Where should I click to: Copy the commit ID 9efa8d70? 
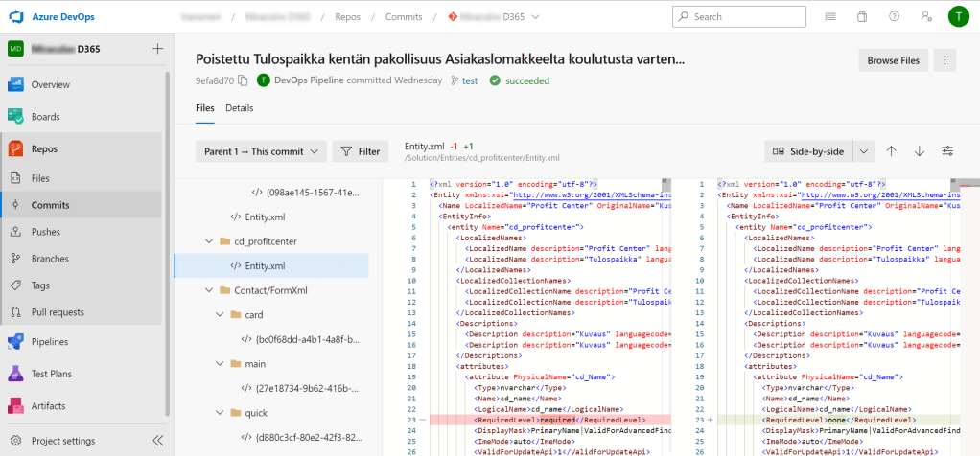(x=243, y=81)
